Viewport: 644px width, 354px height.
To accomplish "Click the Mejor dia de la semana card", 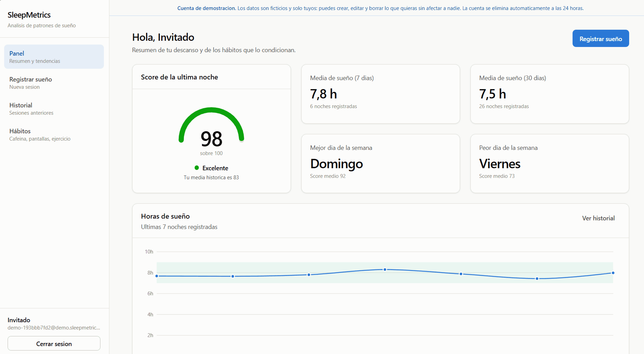I will pos(380,163).
